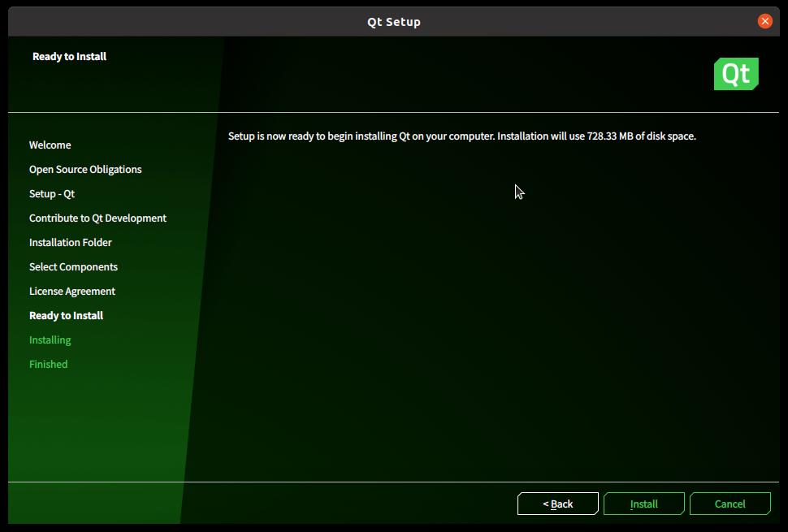
Task: Select the Select Components step
Action: pos(73,267)
